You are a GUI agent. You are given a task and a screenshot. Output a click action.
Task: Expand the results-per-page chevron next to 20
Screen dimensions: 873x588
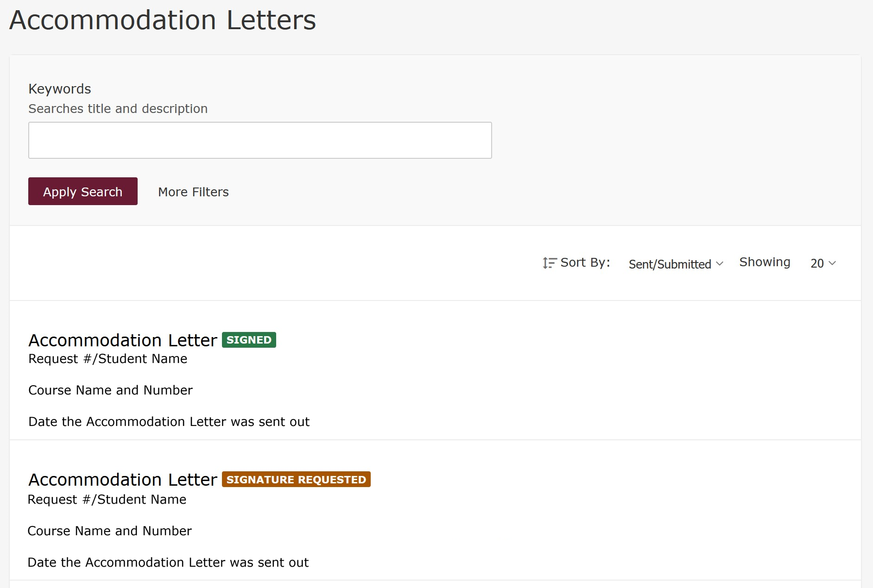832,264
